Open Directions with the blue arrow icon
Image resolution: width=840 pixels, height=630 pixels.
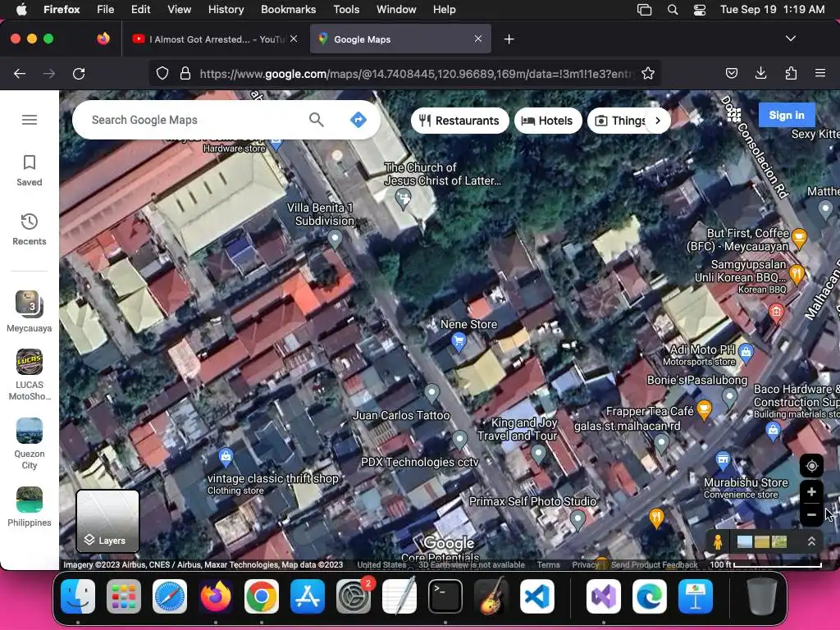(x=358, y=120)
